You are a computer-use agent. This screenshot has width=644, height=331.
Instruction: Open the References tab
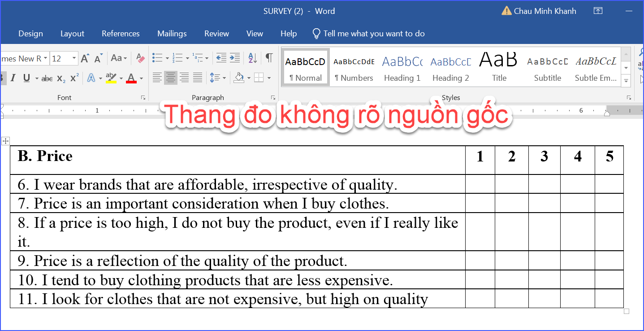(121, 34)
